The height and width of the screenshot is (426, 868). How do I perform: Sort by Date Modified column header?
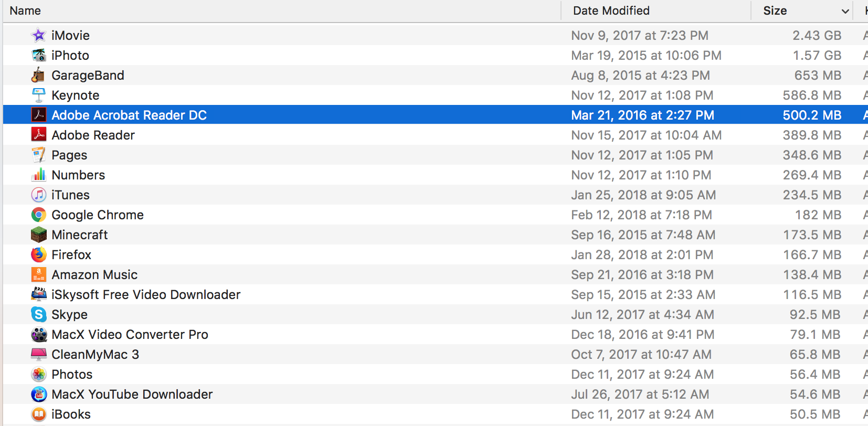pyautogui.click(x=611, y=11)
